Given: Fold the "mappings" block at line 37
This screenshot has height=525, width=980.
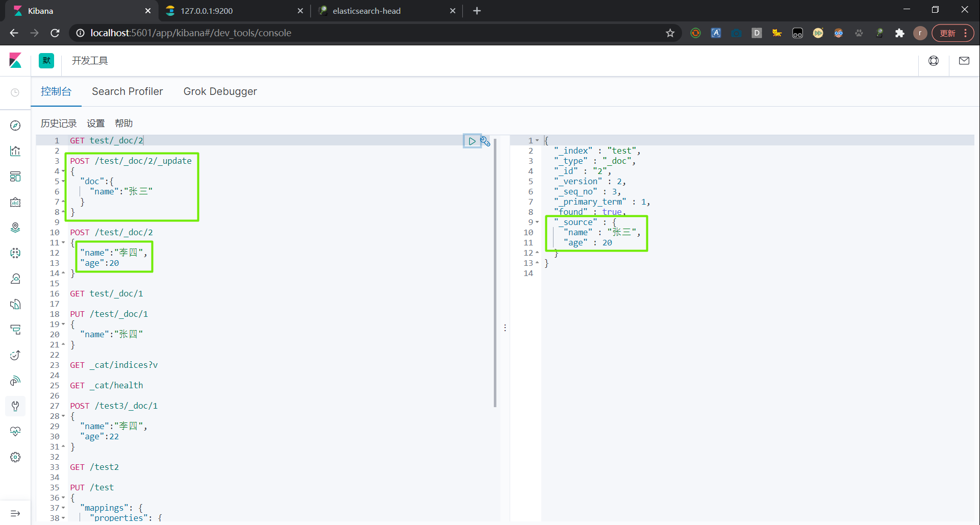Looking at the screenshot, I should pos(63,508).
